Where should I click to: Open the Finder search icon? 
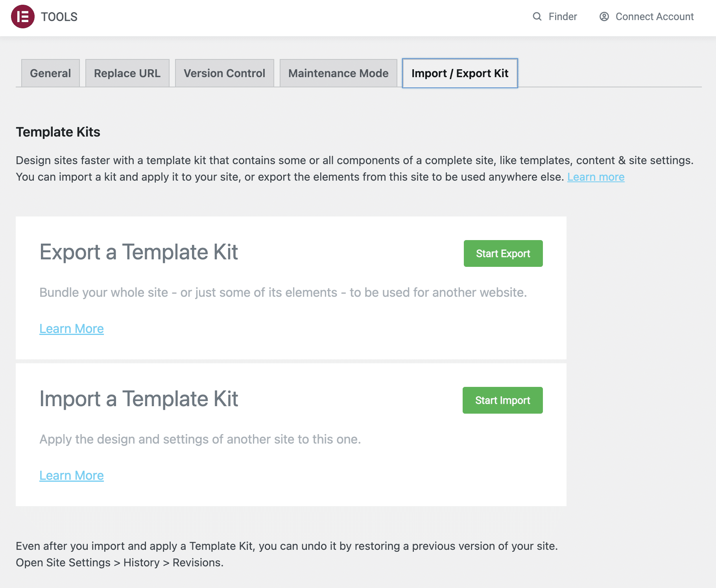point(537,17)
